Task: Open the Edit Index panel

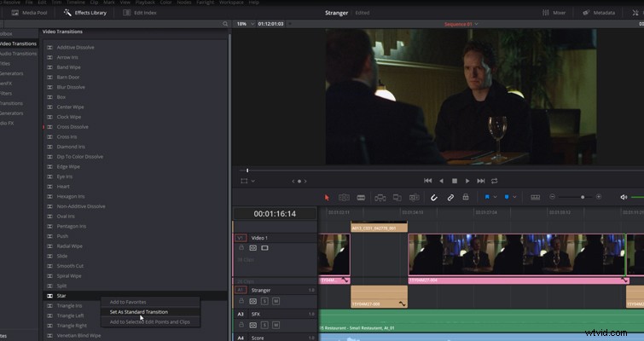Action: point(140,13)
